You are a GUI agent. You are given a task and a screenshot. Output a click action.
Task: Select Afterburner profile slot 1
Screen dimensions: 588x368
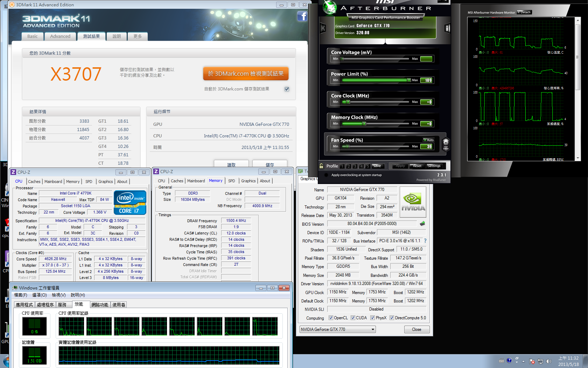tap(342, 166)
